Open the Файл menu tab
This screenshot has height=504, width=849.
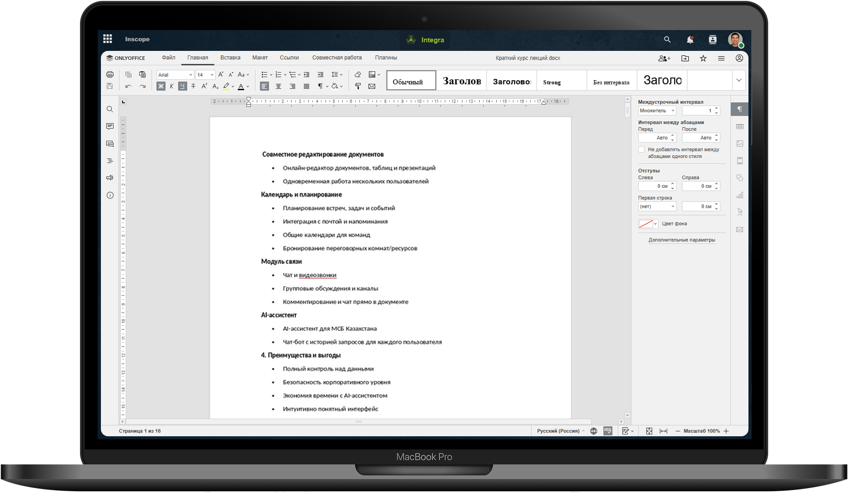click(x=168, y=58)
